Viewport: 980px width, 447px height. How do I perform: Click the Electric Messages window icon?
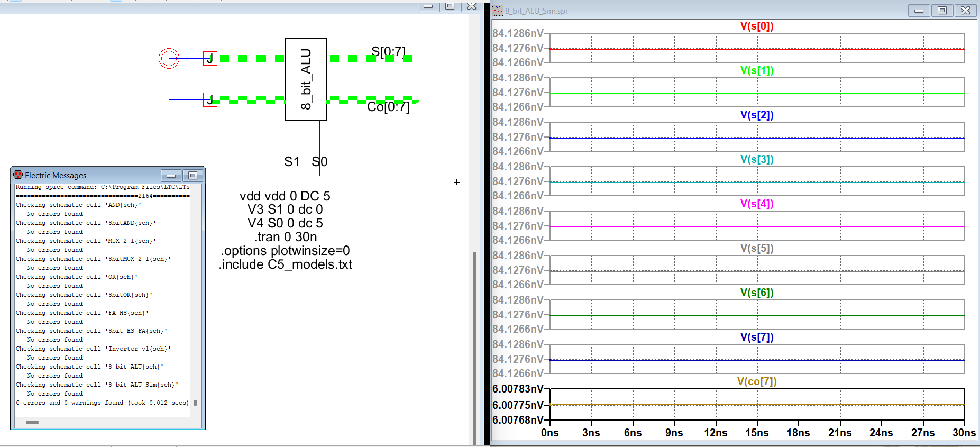pyautogui.click(x=18, y=175)
